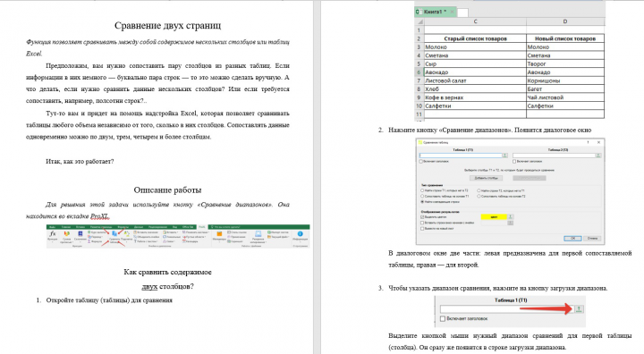Screen dimensions: 644x354
Task: Click cell 'Новый список товаров'
Action: click(x=565, y=38)
